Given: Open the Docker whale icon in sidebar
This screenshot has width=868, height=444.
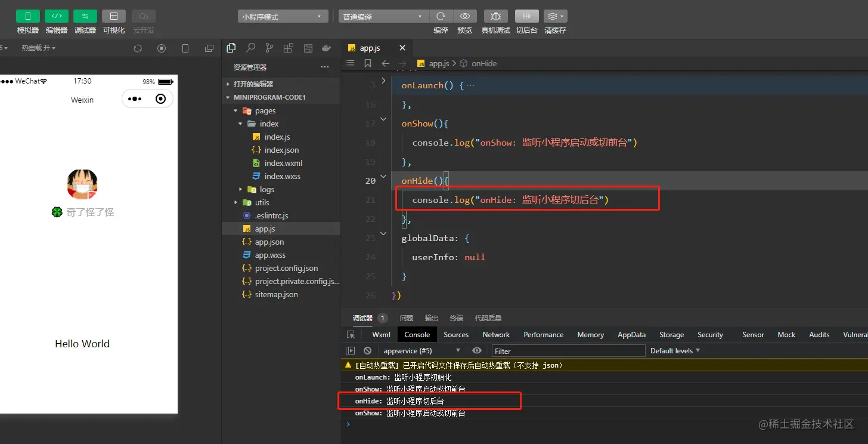Looking at the screenshot, I should [326, 48].
